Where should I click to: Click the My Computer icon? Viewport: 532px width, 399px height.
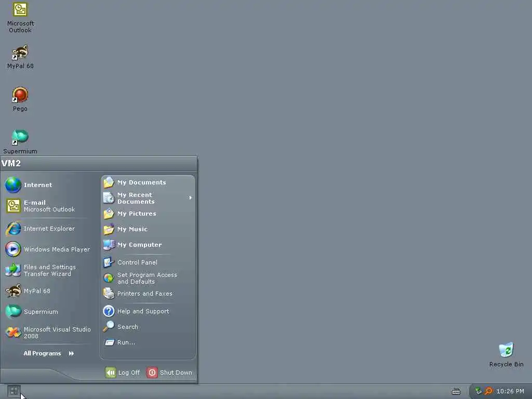109,245
